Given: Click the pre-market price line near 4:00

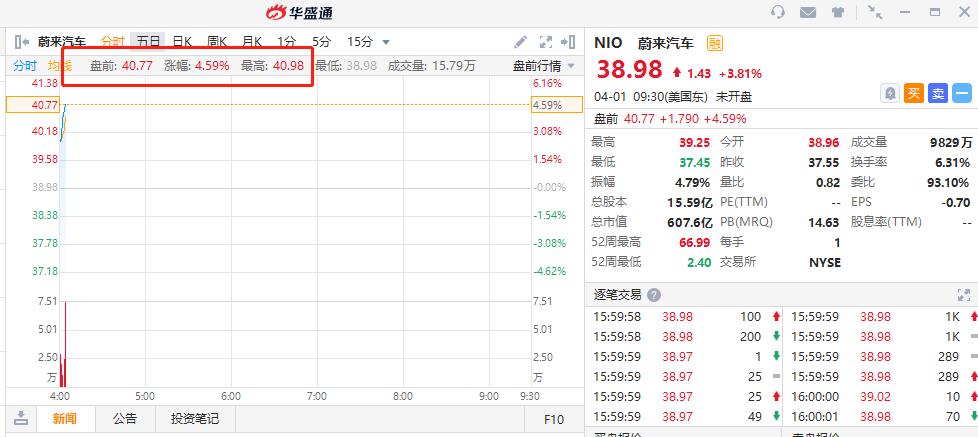Looking at the screenshot, I should pyautogui.click(x=63, y=123).
